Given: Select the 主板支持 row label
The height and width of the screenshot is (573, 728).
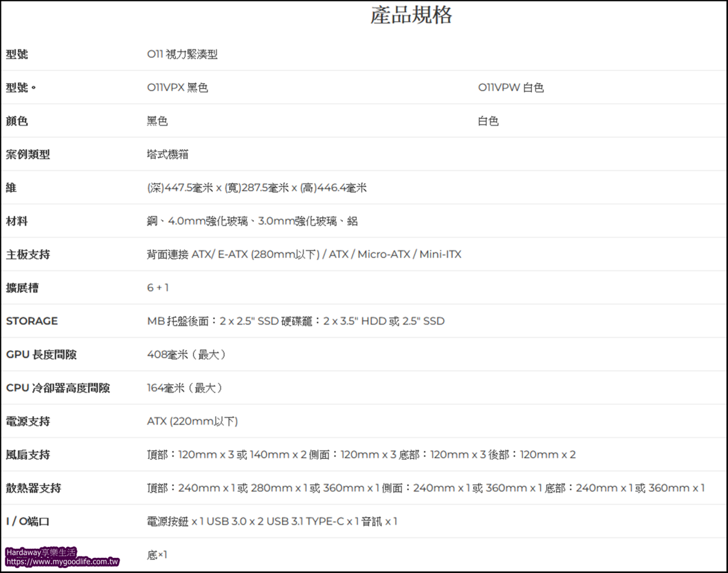Looking at the screenshot, I should 28,255.
